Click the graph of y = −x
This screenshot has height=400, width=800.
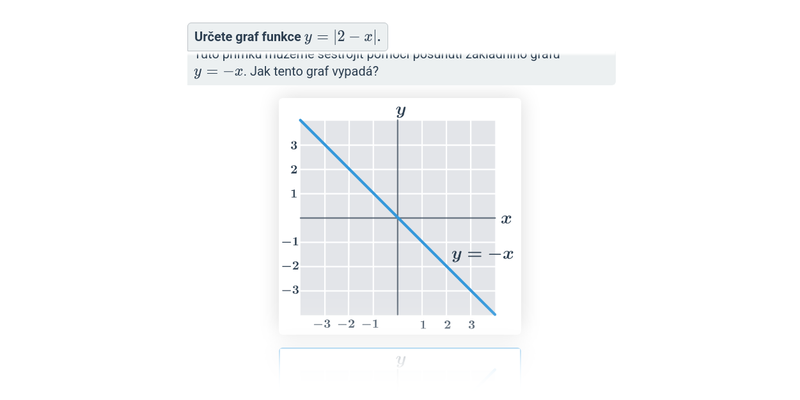(350, 170)
